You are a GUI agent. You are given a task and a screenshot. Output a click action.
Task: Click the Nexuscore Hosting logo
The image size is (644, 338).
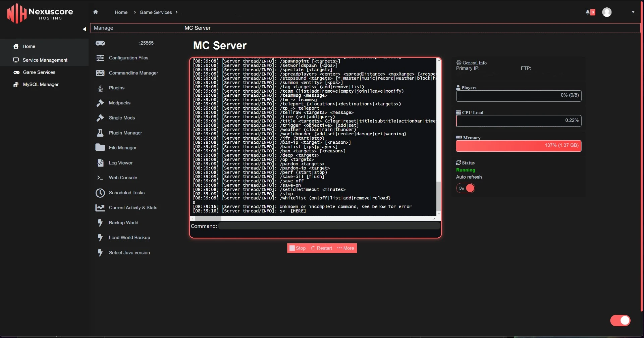pos(40,14)
